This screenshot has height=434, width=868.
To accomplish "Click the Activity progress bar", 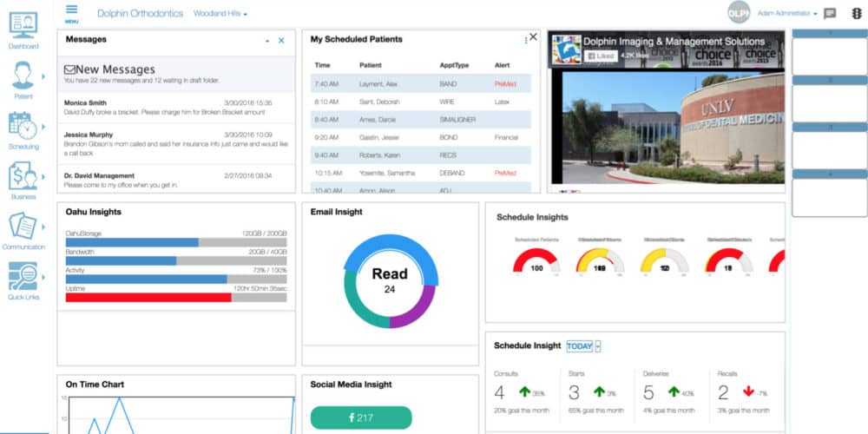I will click(x=176, y=279).
